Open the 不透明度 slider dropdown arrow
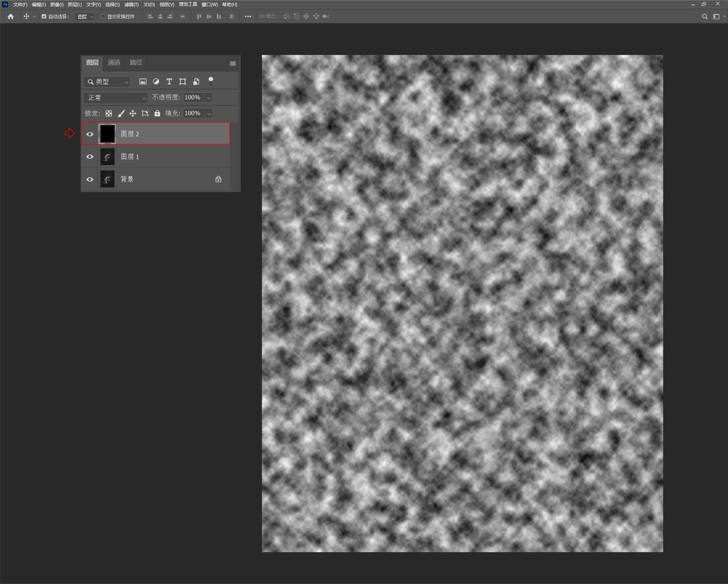728x584 pixels. click(x=209, y=98)
